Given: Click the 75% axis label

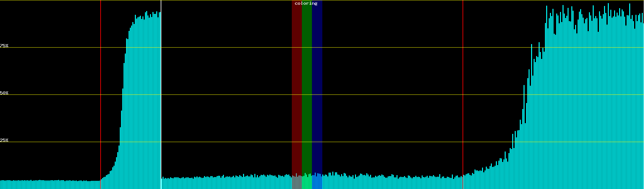Looking at the screenshot, I should pyautogui.click(x=4, y=46).
